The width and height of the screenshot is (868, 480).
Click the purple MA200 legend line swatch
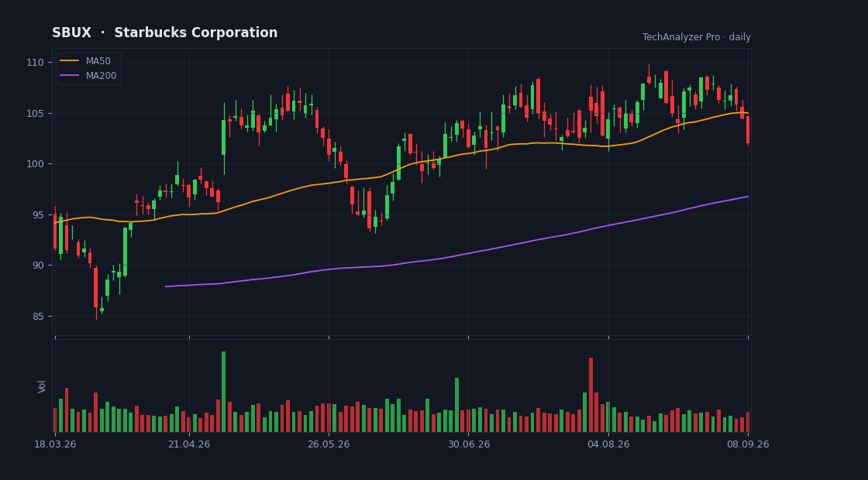pyautogui.click(x=69, y=76)
